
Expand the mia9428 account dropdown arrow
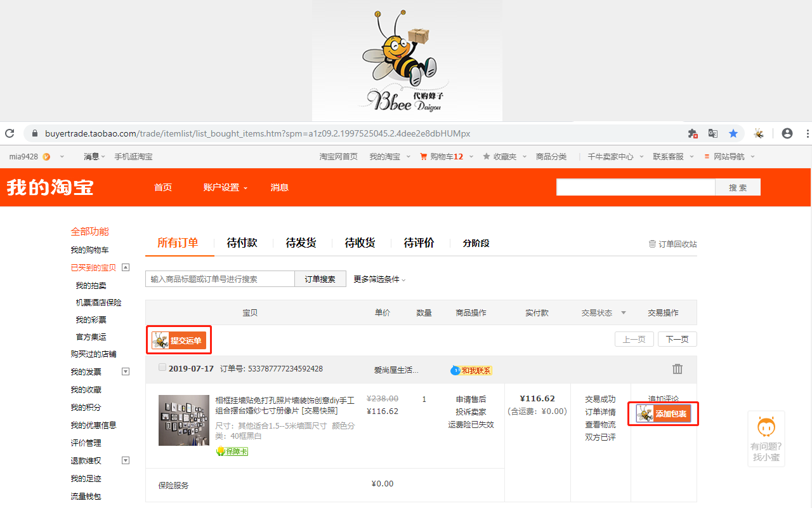62,156
